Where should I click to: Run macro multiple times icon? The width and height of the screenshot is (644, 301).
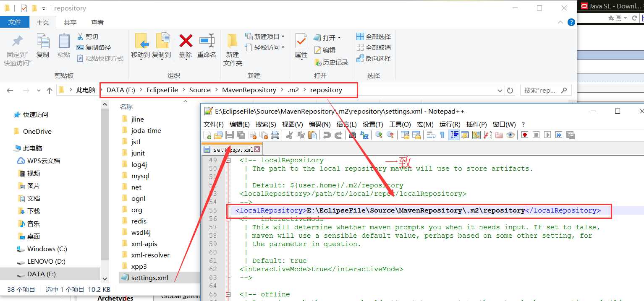pos(559,135)
